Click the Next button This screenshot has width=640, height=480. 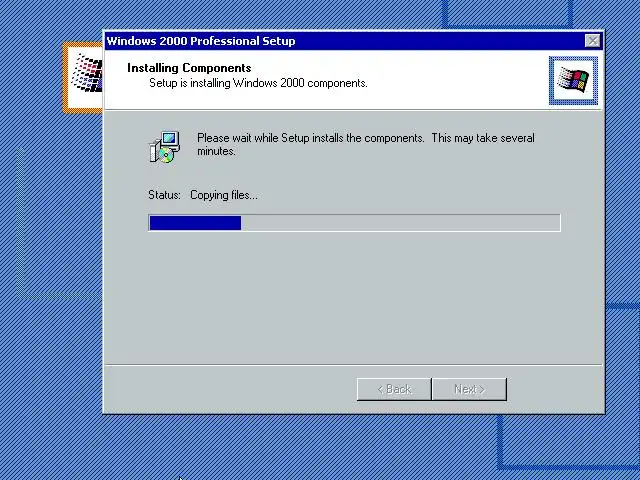(x=469, y=389)
